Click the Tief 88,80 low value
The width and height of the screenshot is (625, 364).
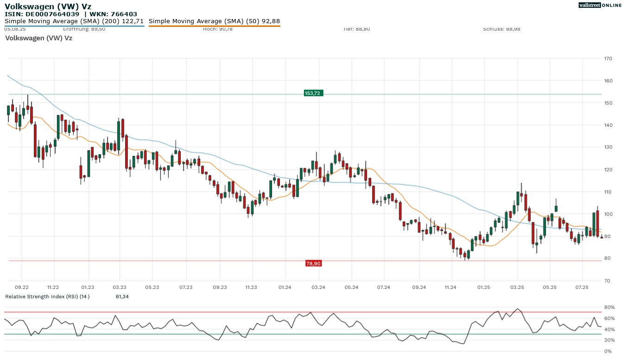point(356,29)
